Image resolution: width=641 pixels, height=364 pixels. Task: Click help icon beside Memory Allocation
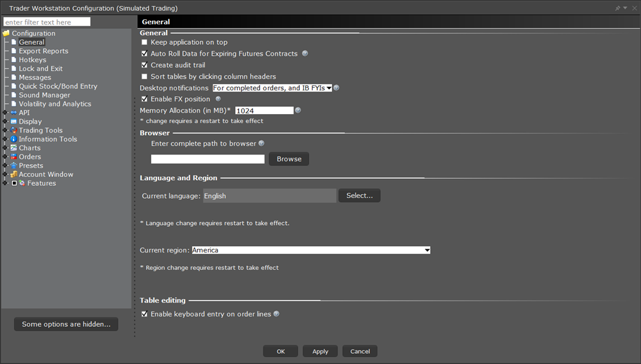[x=298, y=110]
